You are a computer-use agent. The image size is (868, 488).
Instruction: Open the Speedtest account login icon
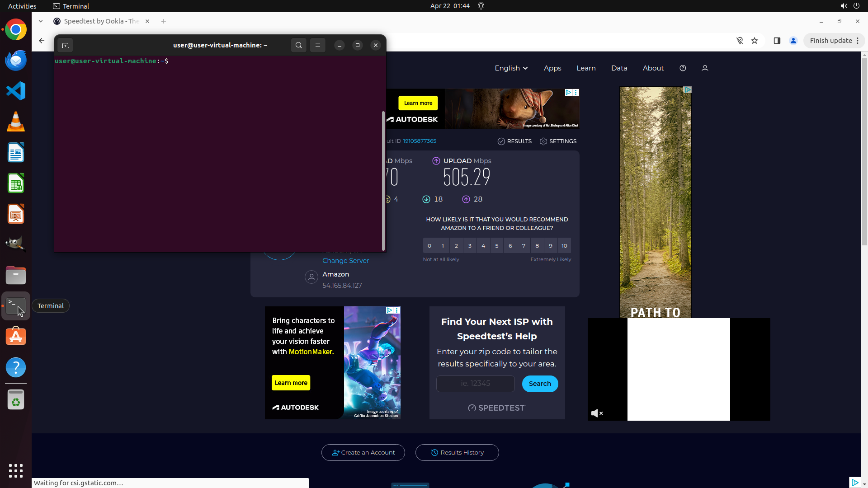(705, 68)
